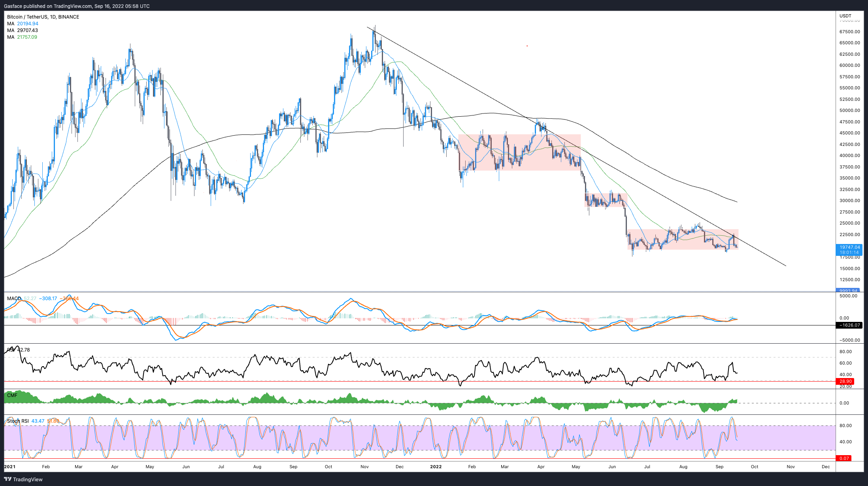
Task: Click the green MA 21757.09 legend entry
Action: [23, 37]
